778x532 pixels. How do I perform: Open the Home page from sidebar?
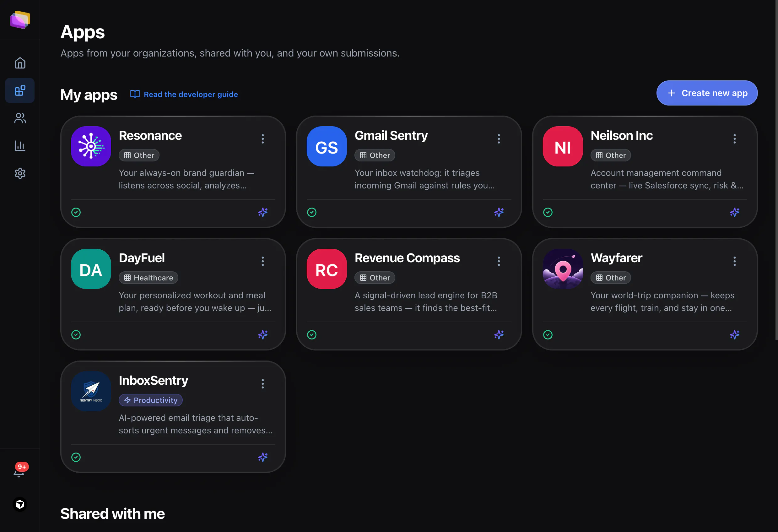(20, 62)
